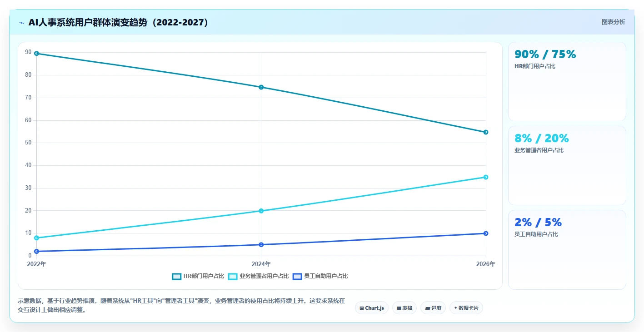Click the 业务管理者用户占比 card caption
The height and width of the screenshot is (332, 644).
click(539, 150)
